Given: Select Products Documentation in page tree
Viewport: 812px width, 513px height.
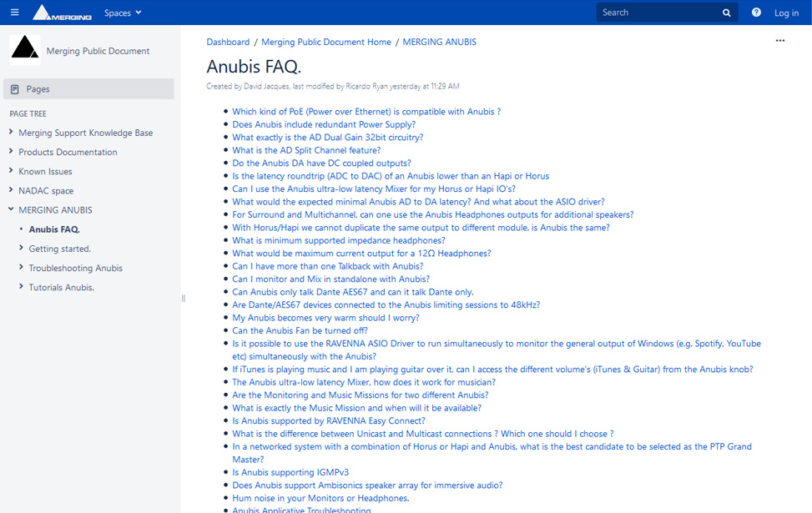Looking at the screenshot, I should click(x=68, y=152).
